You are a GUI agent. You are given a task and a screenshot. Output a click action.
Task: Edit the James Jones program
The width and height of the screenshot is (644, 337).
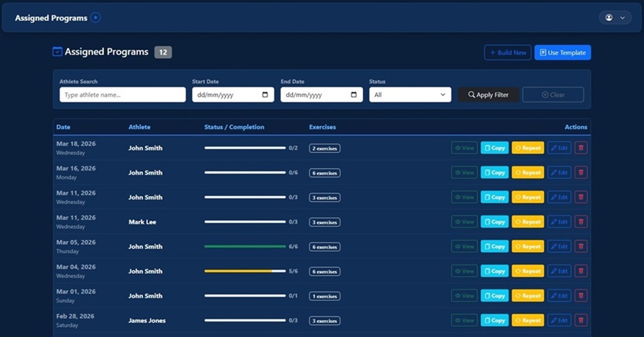[x=559, y=321]
